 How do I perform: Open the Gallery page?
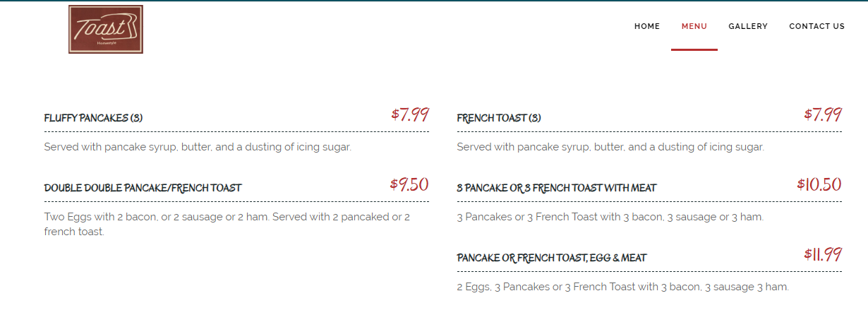coord(748,27)
